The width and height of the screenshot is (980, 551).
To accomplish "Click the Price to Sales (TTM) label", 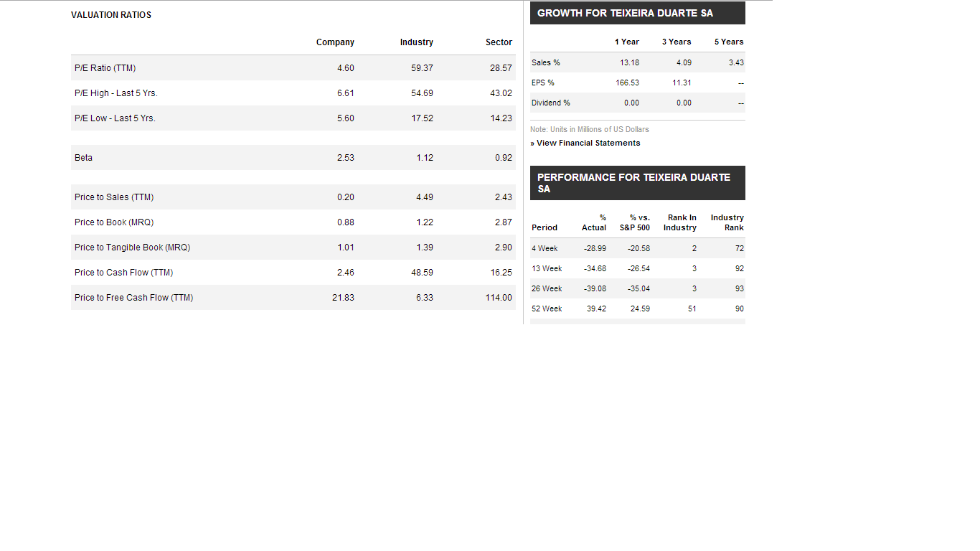I will (114, 197).
